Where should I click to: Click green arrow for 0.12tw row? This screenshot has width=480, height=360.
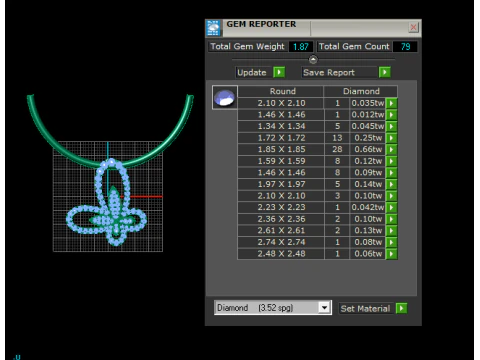pos(392,161)
